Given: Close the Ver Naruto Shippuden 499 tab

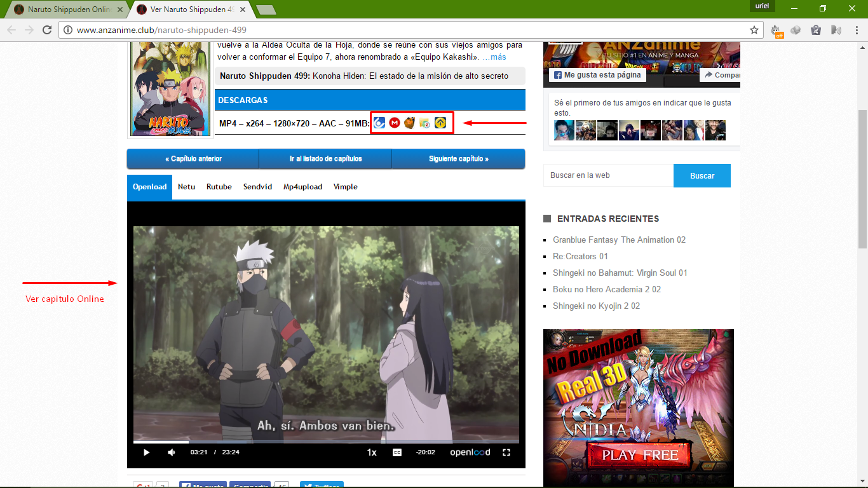Looking at the screenshot, I should tap(243, 10).
